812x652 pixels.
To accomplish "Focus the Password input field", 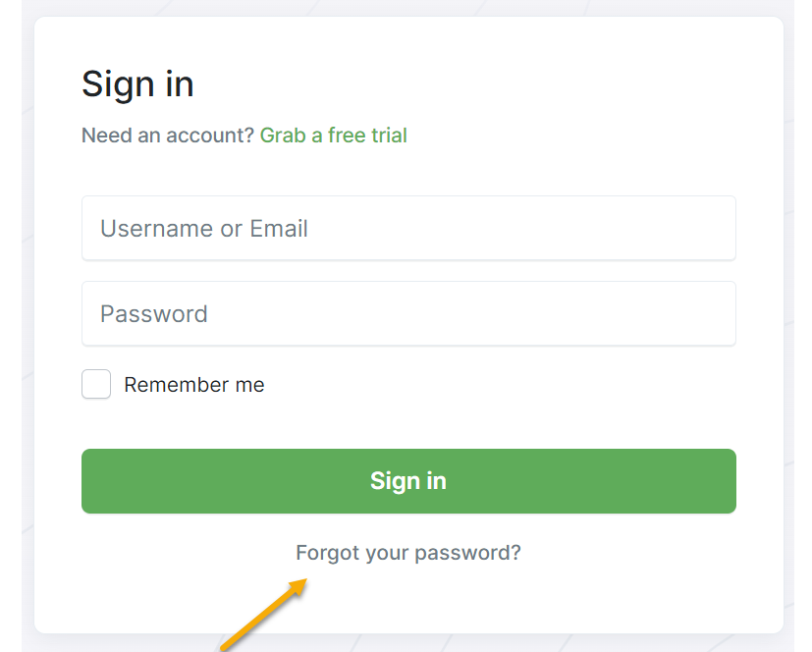I will [x=408, y=314].
